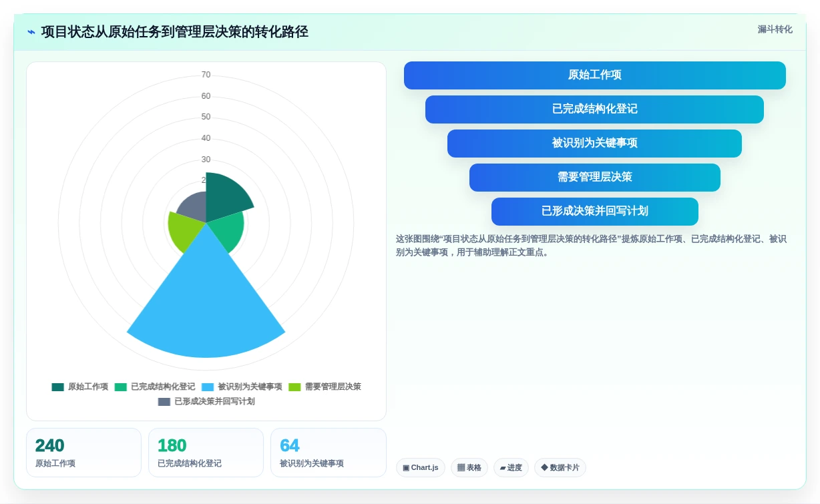
Task: Click the chart axis label 70
Action: [206, 75]
